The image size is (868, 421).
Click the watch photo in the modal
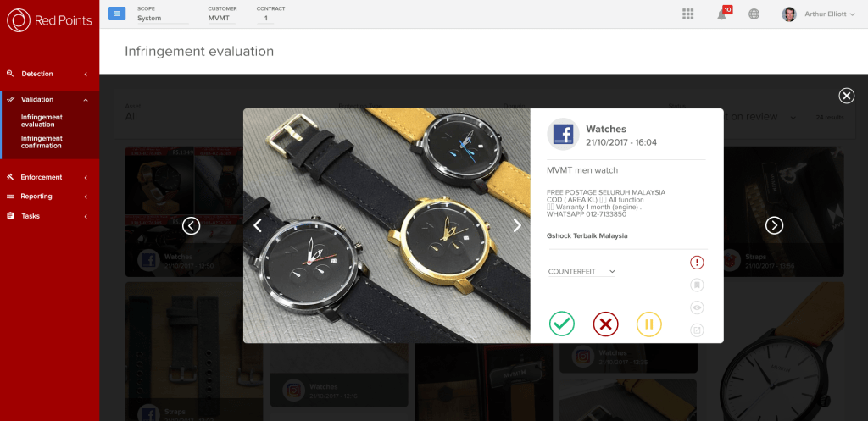[x=387, y=225]
